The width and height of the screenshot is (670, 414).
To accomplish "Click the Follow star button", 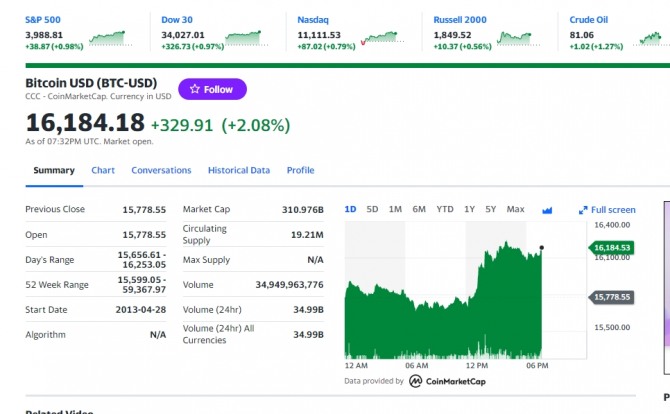I will [212, 89].
